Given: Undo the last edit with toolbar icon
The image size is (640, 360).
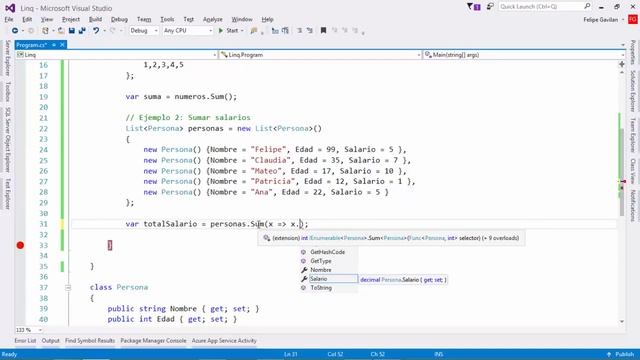Looking at the screenshot, I should [x=96, y=31].
